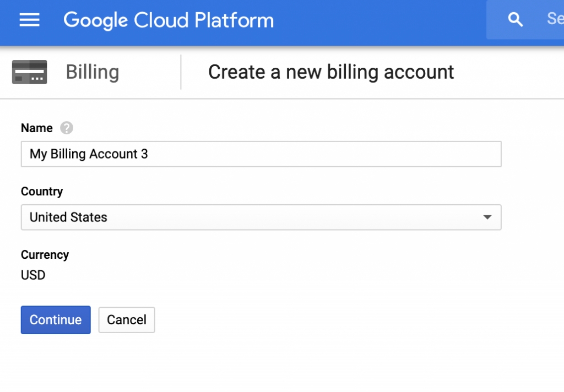
Task: Click the Continue button
Action: point(56,320)
